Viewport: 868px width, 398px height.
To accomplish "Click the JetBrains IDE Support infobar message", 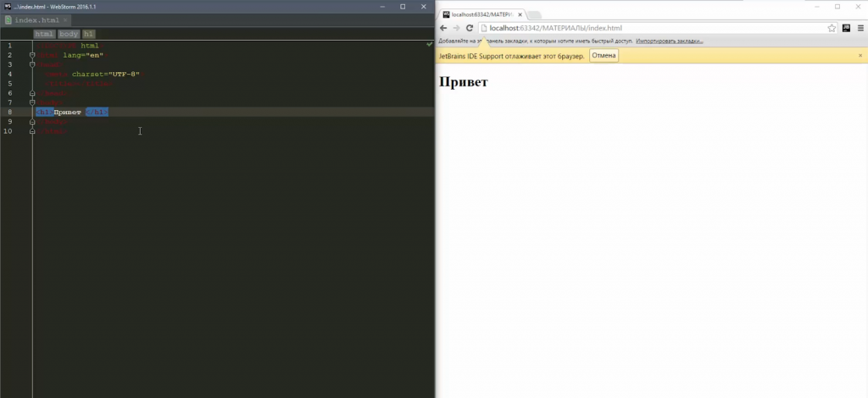I will coord(511,56).
